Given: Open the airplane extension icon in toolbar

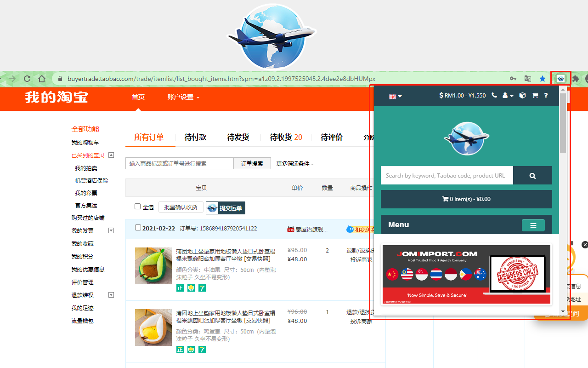Looking at the screenshot, I should click(x=561, y=79).
